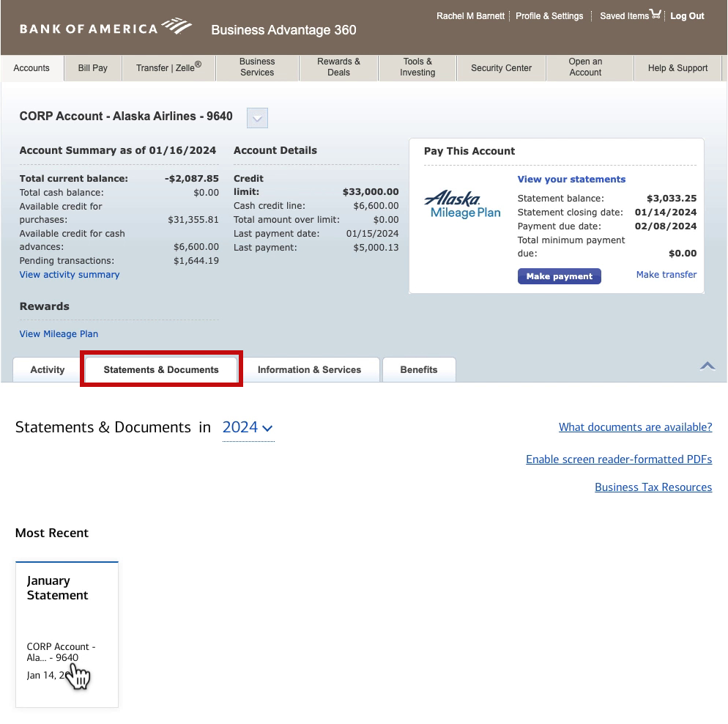Select the total current balance -$2,087.85
The image size is (728, 724).
(x=191, y=179)
